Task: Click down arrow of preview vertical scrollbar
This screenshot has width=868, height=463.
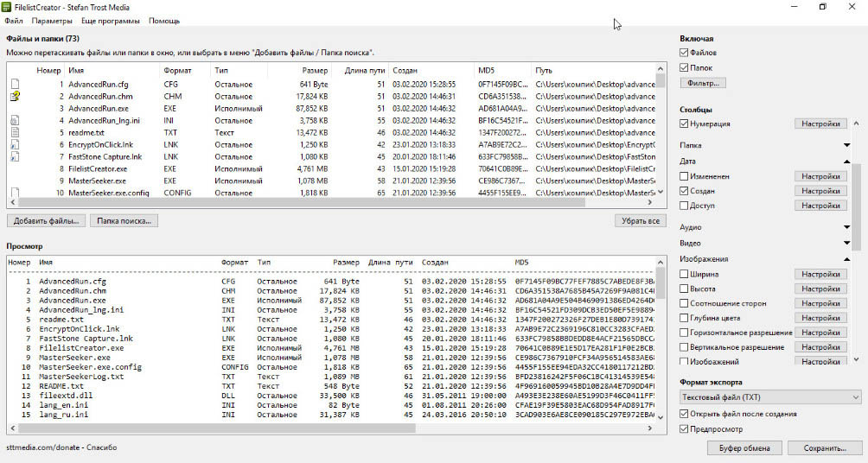Action: click(661, 417)
